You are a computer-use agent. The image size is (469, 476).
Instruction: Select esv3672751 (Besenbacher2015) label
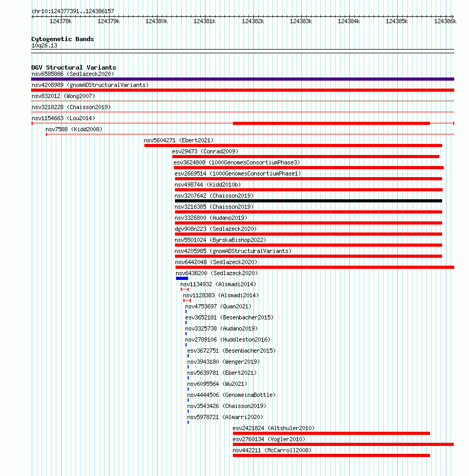231,351
